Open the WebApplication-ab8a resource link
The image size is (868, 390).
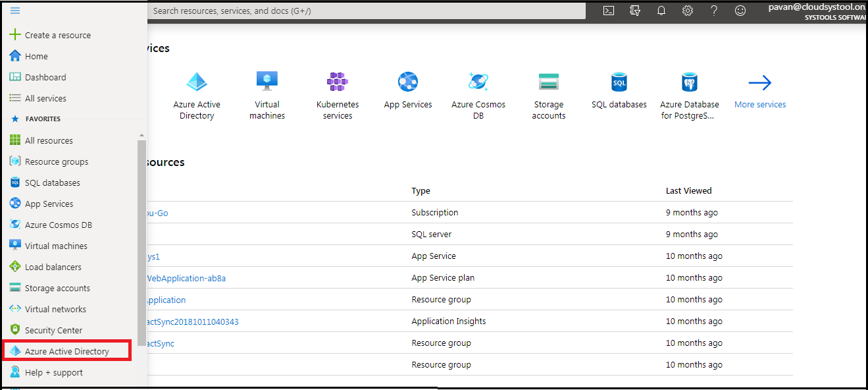click(x=186, y=278)
